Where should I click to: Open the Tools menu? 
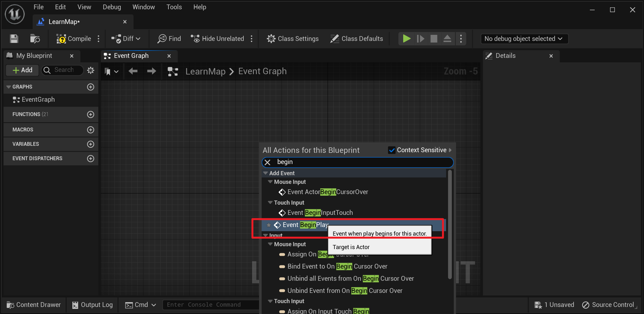pos(174,7)
